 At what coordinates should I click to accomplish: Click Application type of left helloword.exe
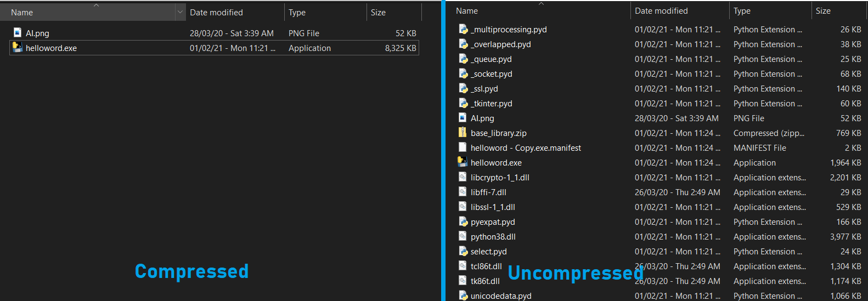[x=309, y=48]
